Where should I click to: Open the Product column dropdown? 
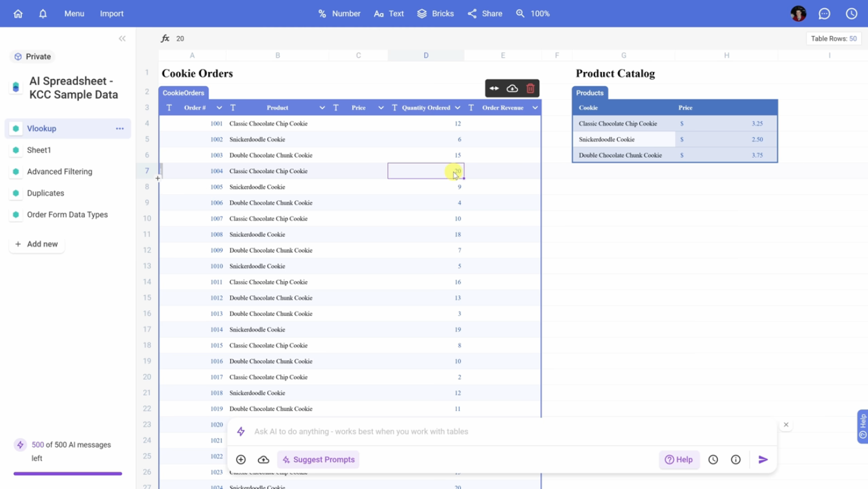coord(322,108)
